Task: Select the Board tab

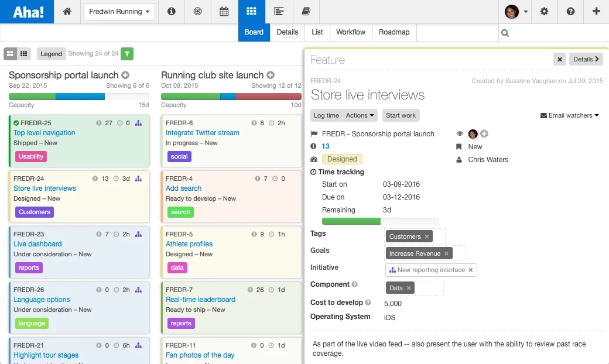Action: pos(254,32)
